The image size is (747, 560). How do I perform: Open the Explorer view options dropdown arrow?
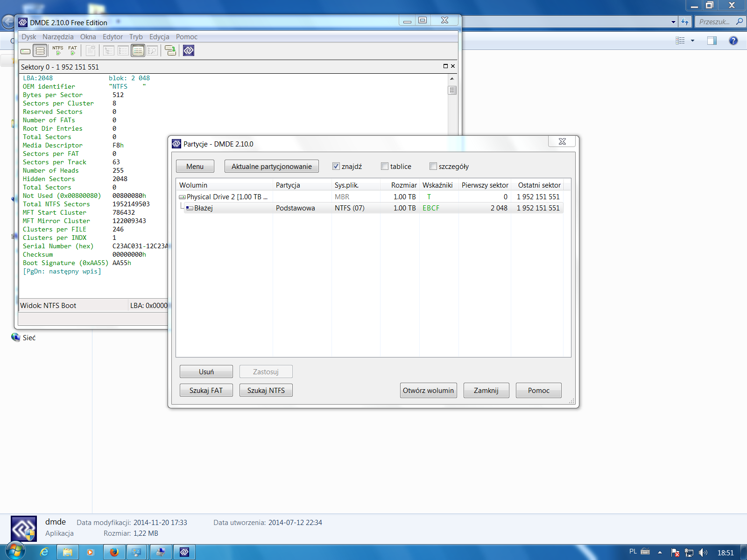(693, 41)
